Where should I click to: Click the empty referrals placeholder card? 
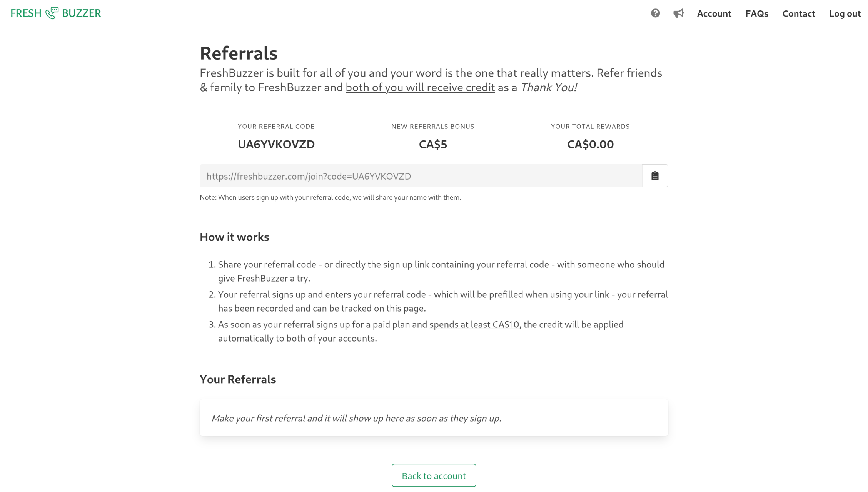(x=434, y=418)
